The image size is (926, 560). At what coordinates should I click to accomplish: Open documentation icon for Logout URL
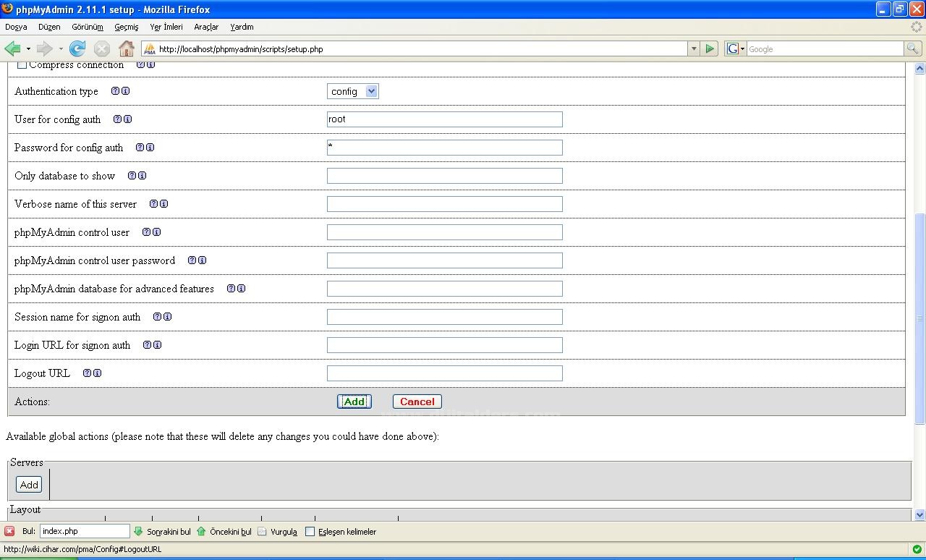pyautogui.click(x=87, y=373)
